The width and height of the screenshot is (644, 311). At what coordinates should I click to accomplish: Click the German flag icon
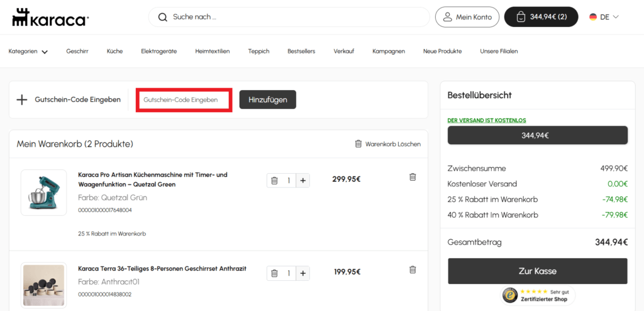(592, 17)
